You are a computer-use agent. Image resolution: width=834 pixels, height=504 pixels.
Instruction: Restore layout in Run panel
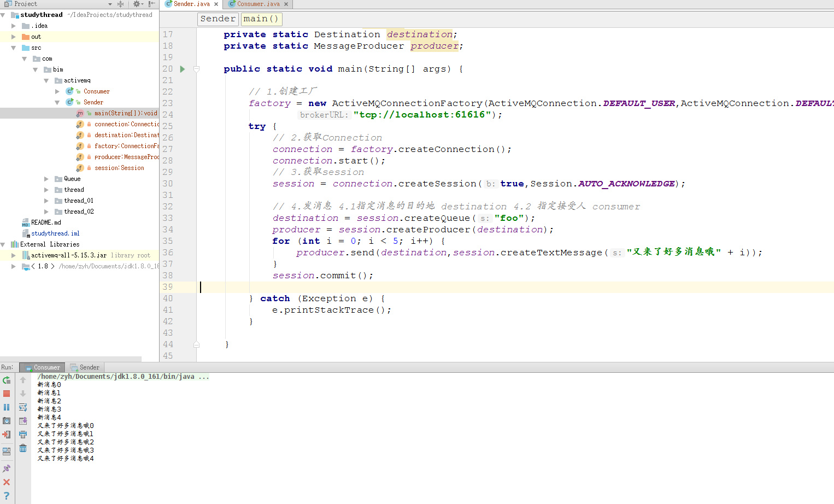pyautogui.click(x=7, y=452)
